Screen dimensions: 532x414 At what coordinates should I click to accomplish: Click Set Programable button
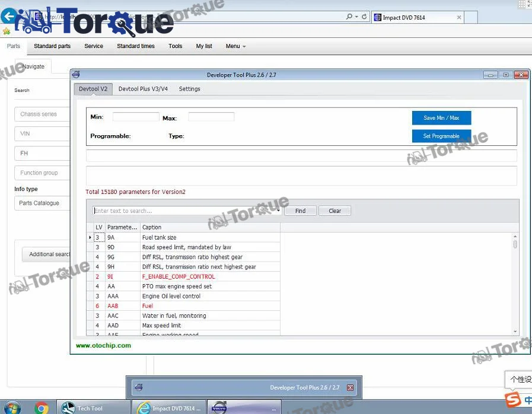tap(441, 136)
